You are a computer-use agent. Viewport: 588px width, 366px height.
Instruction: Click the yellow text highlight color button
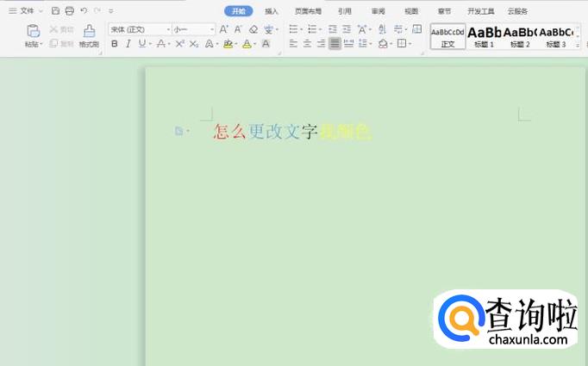pyautogui.click(x=228, y=44)
